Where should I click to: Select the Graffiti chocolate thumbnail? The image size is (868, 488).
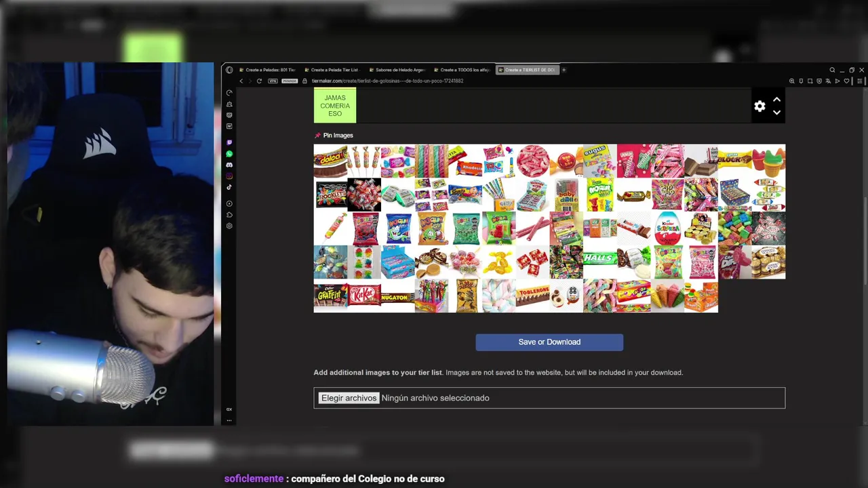[x=330, y=296]
